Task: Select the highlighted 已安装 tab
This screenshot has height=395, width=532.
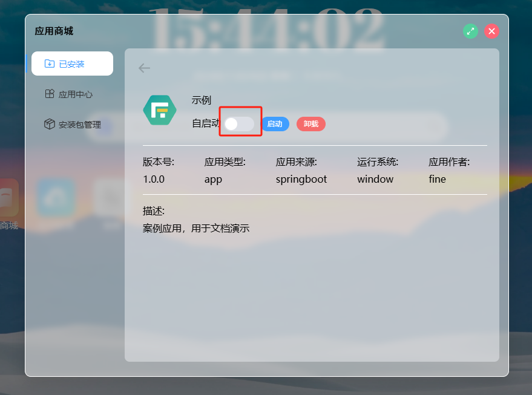Action: [72, 63]
